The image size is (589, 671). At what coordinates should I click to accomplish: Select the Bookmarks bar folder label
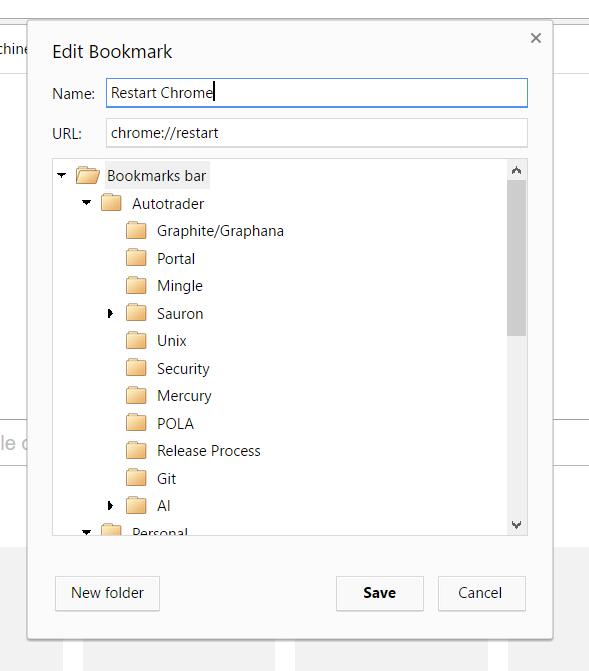click(x=157, y=175)
